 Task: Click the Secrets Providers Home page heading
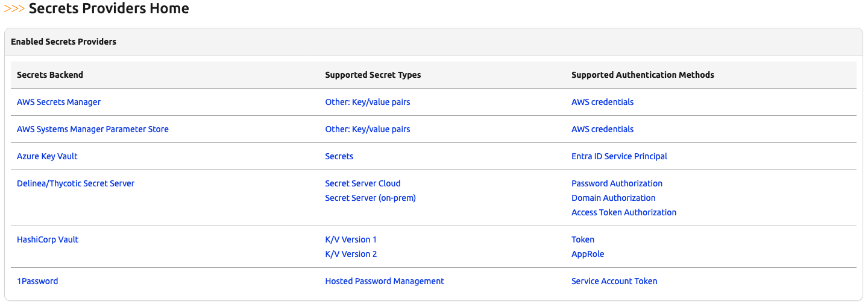pyautogui.click(x=109, y=8)
